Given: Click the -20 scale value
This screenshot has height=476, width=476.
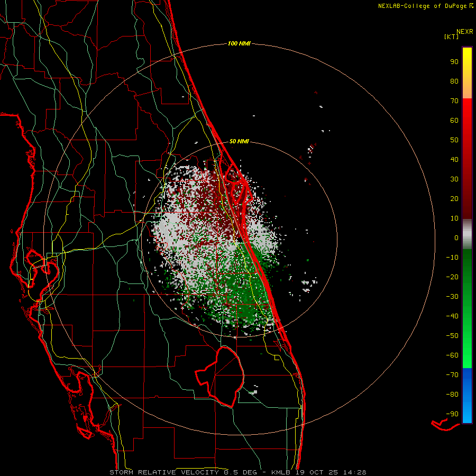Looking at the screenshot, I should click(x=452, y=277).
